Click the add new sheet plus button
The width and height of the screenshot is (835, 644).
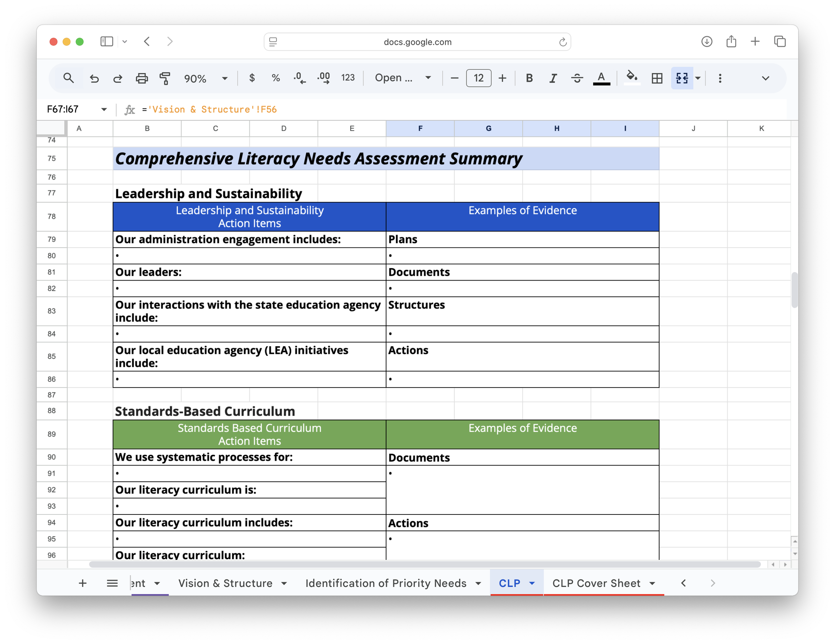tap(82, 583)
